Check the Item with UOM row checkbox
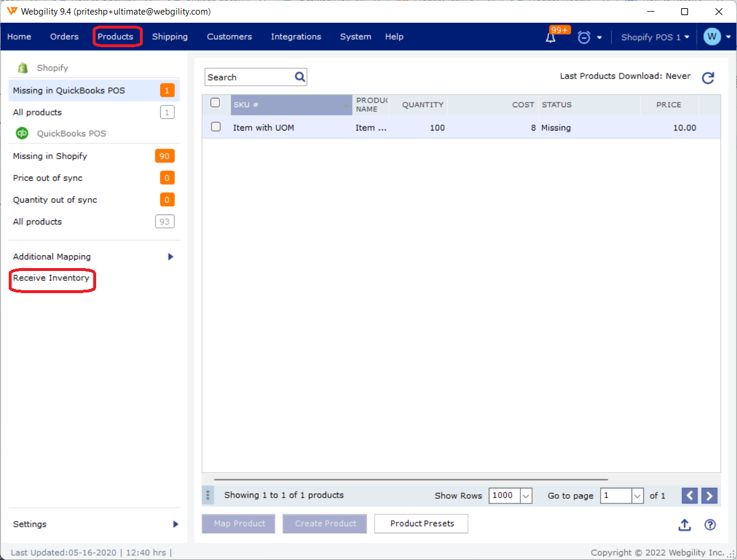The height and width of the screenshot is (560, 737). coord(216,126)
